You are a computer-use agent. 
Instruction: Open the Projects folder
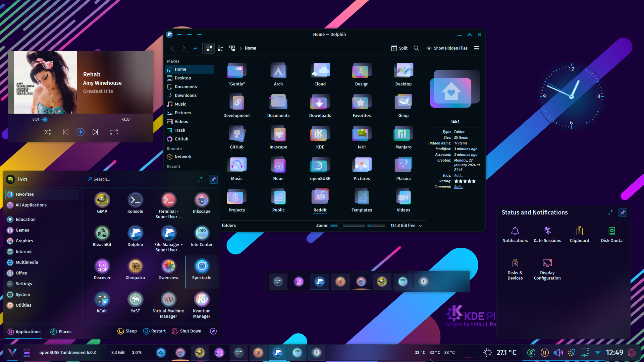point(236,200)
